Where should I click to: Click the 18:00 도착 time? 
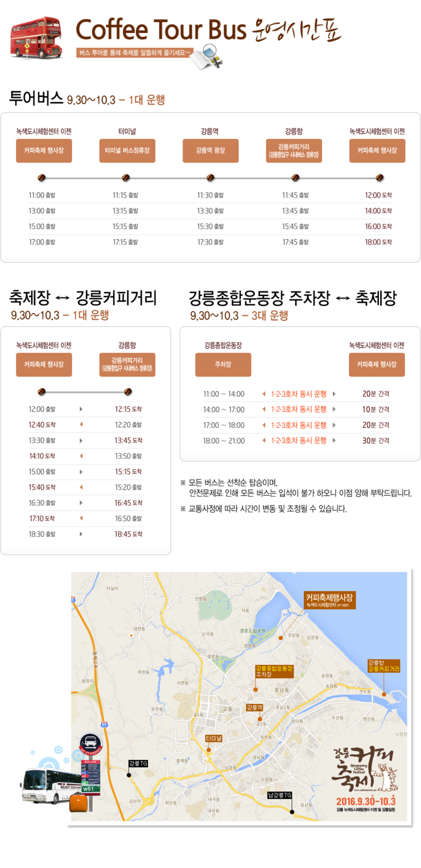[379, 242]
